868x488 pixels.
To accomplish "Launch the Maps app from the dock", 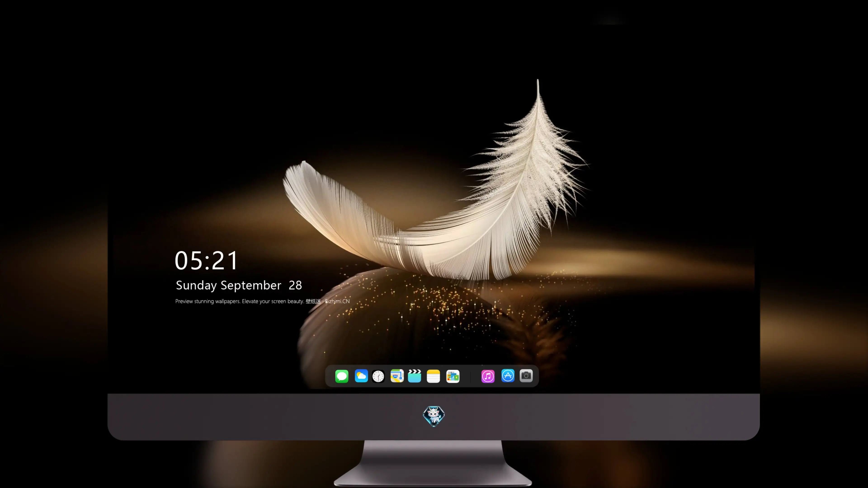I will tap(397, 376).
